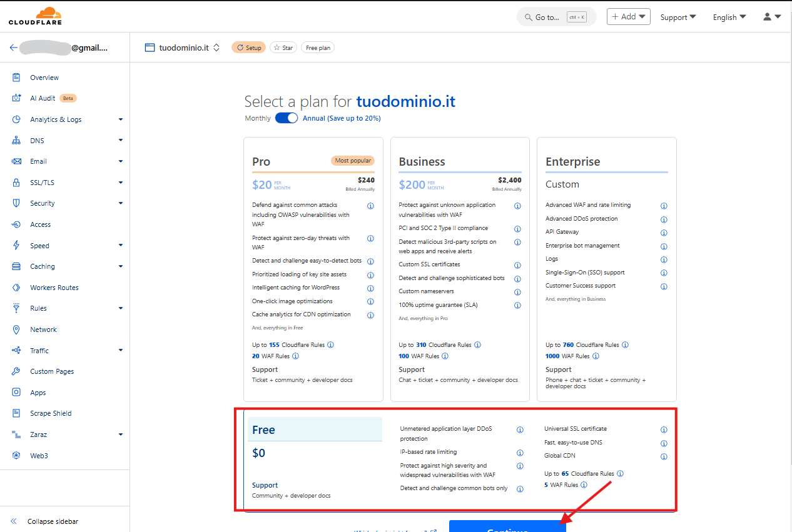Click info icon for Custom SSL certificates
This screenshot has height=532, width=792.
517,265
